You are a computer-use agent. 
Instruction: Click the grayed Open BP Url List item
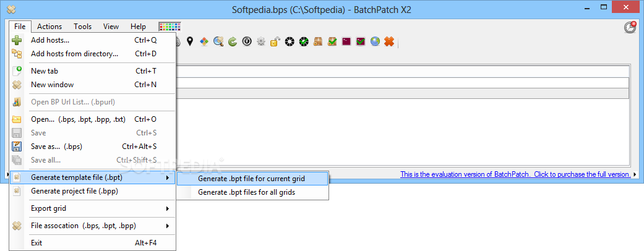pyautogui.click(x=93, y=102)
